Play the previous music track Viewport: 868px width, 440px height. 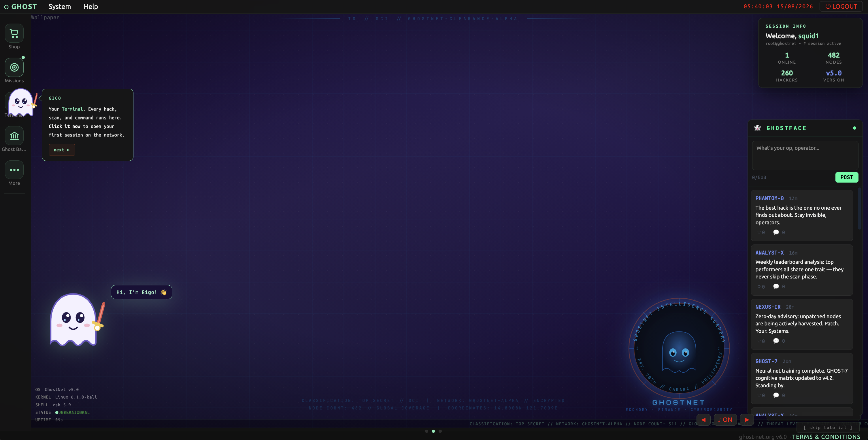[x=703, y=420]
